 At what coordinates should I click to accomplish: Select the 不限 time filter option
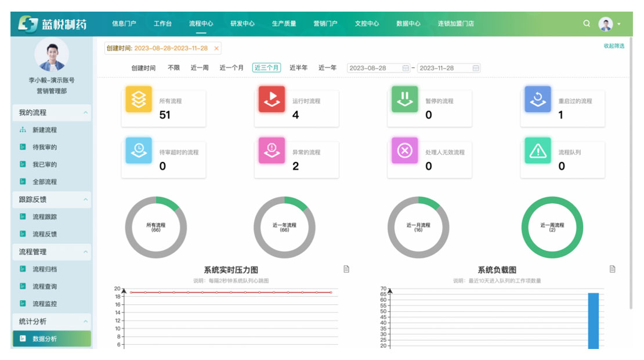[x=173, y=68]
